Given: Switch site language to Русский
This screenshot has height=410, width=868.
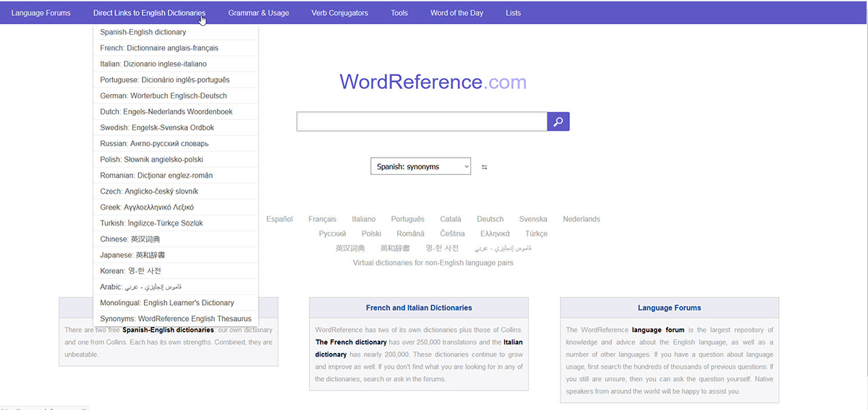Looking at the screenshot, I should coord(333,234).
